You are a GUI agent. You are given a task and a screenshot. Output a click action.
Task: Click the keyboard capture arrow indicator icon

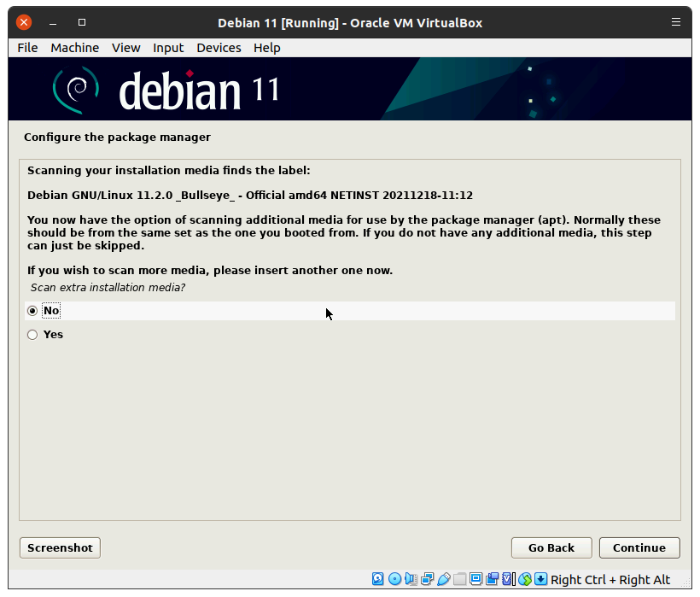pyautogui.click(x=541, y=579)
